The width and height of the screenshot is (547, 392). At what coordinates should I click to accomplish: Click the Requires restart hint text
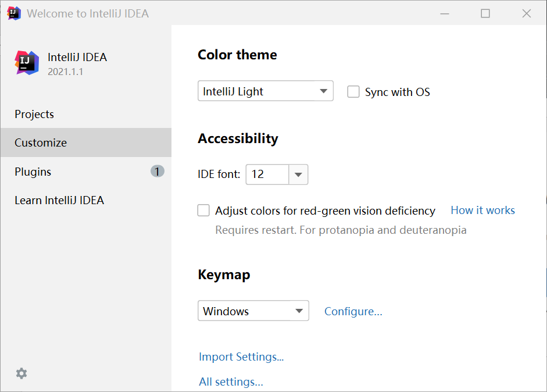pos(341,230)
